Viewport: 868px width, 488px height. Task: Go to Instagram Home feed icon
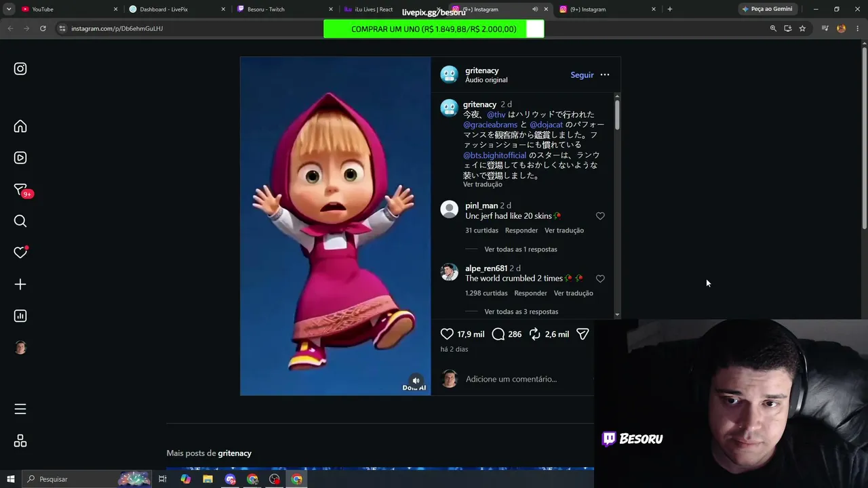tap(20, 126)
